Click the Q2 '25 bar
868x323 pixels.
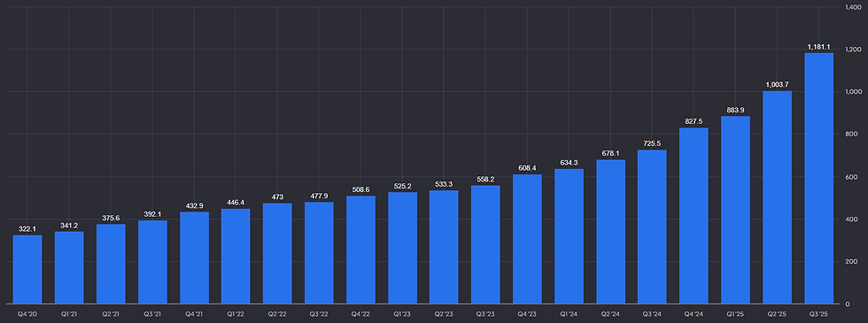click(x=778, y=197)
